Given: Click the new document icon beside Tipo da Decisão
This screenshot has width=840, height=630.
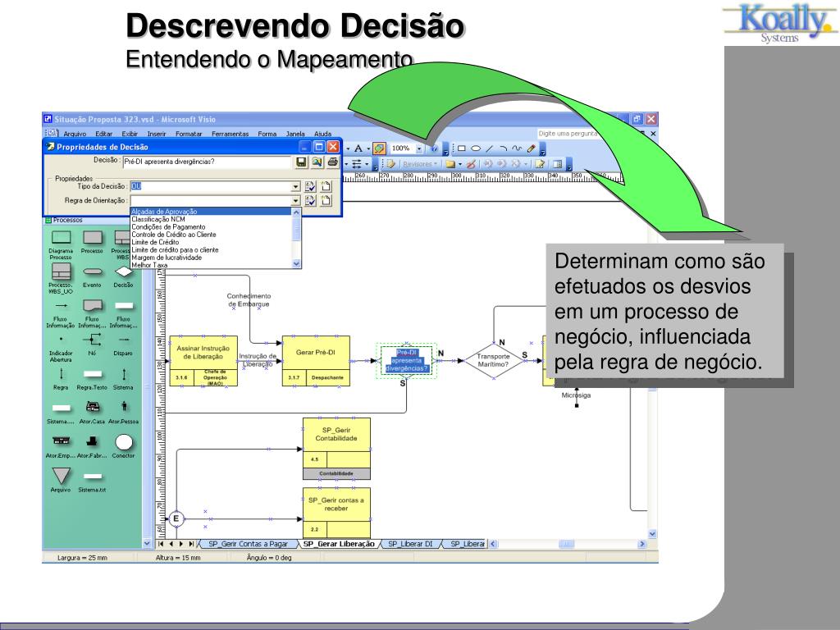Looking at the screenshot, I should click(326, 186).
